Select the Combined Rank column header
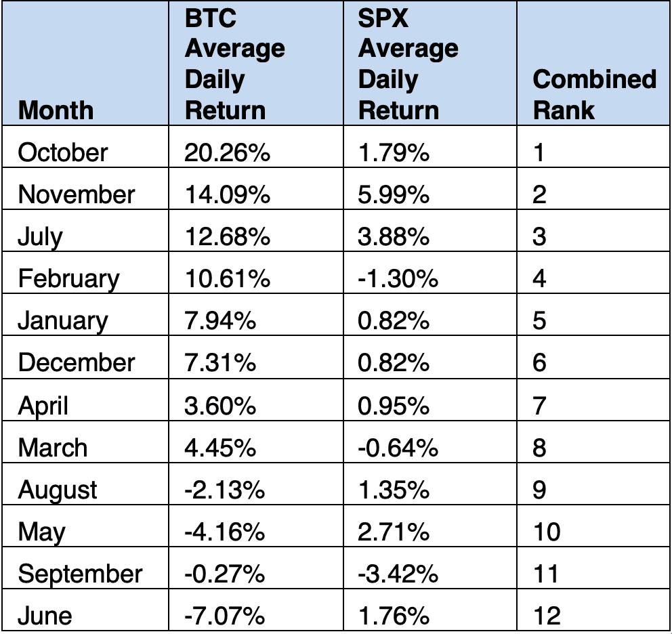Image resolution: width=672 pixels, height=634 pixels. (x=594, y=94)
